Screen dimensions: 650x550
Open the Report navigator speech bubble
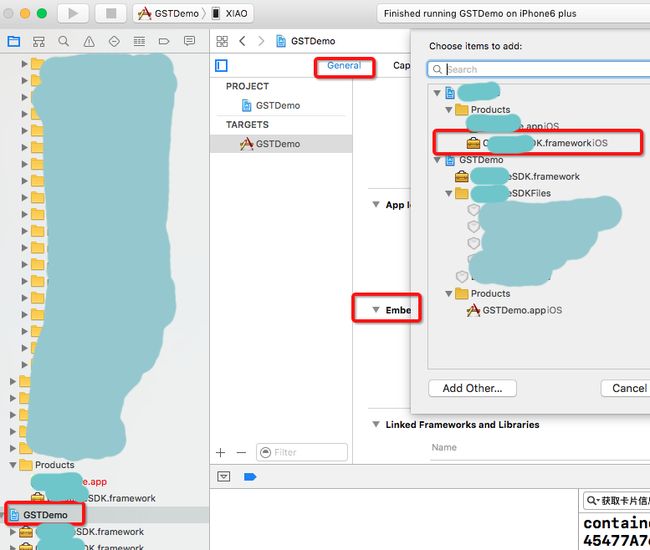tap(189, 41)
